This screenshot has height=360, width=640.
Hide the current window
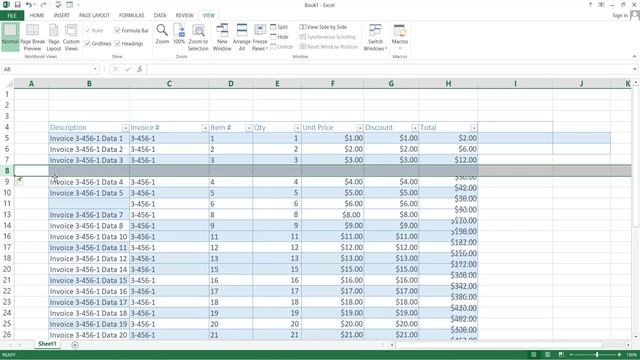coord(279,37)
